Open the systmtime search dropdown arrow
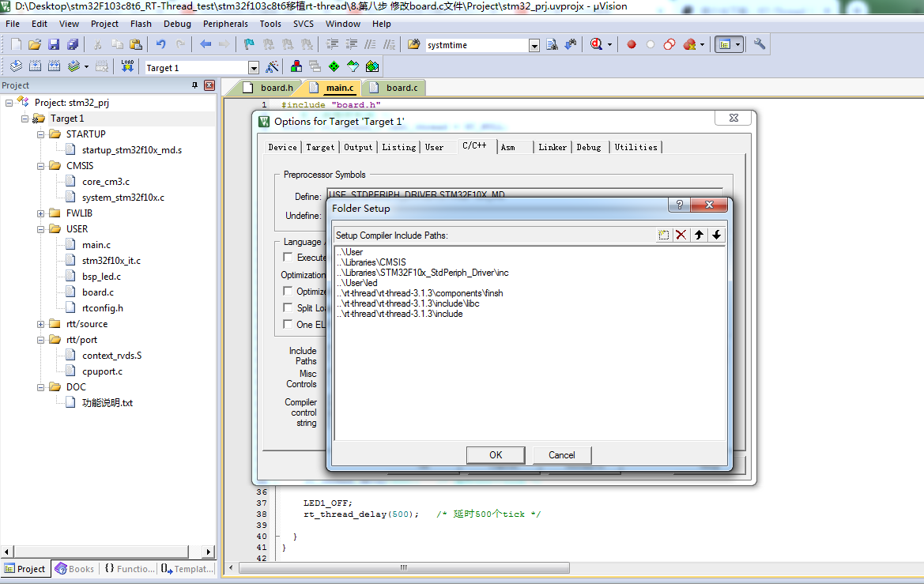 coord(534,45)
